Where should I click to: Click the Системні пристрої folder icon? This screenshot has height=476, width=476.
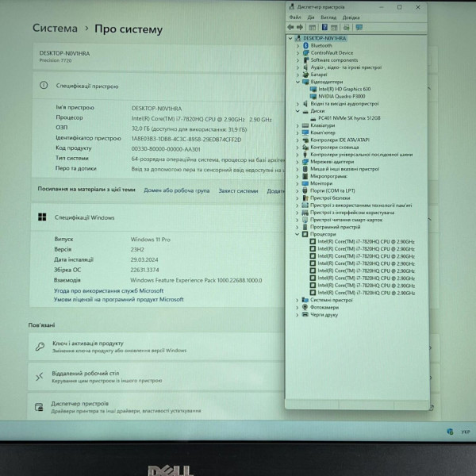click(305, 300)
